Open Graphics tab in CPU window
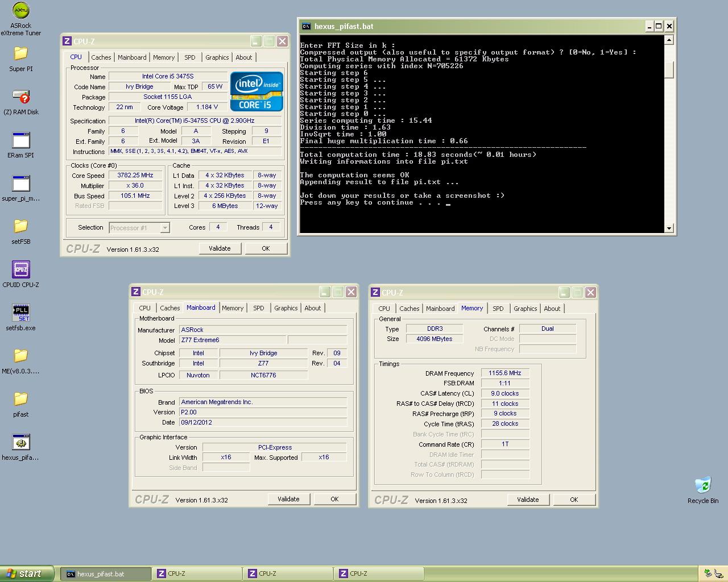 click(217, 57)
